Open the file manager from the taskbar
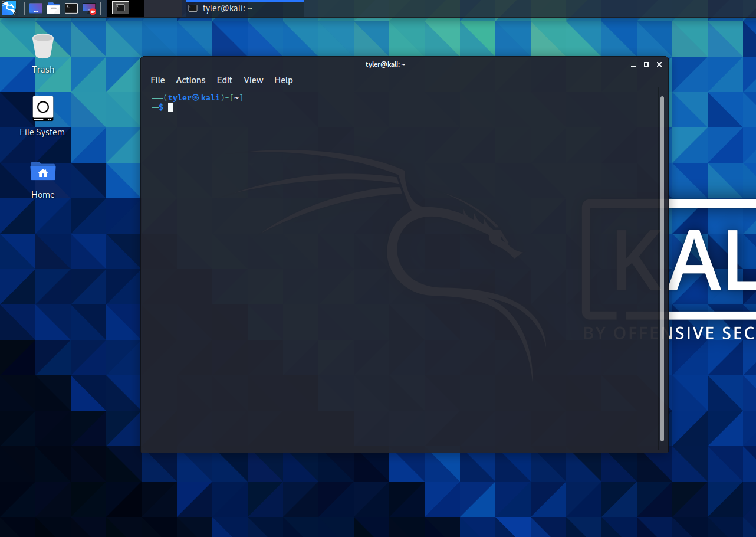Screen dimensions: 756x537 point(53,8)
